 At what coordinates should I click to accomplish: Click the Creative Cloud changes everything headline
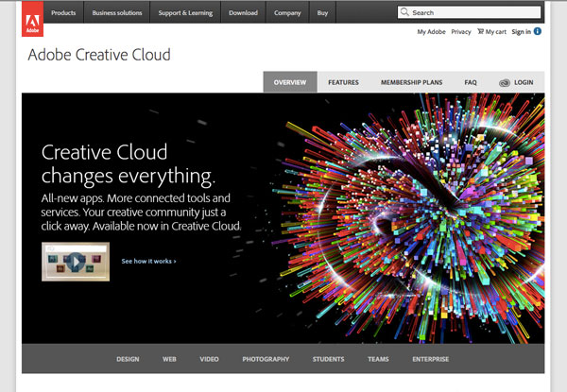pyautogui.click(x=129, y=164)
